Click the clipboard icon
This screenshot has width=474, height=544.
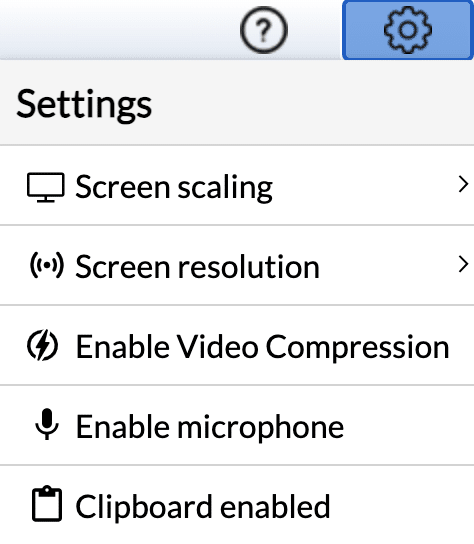[x=47, y=504]
